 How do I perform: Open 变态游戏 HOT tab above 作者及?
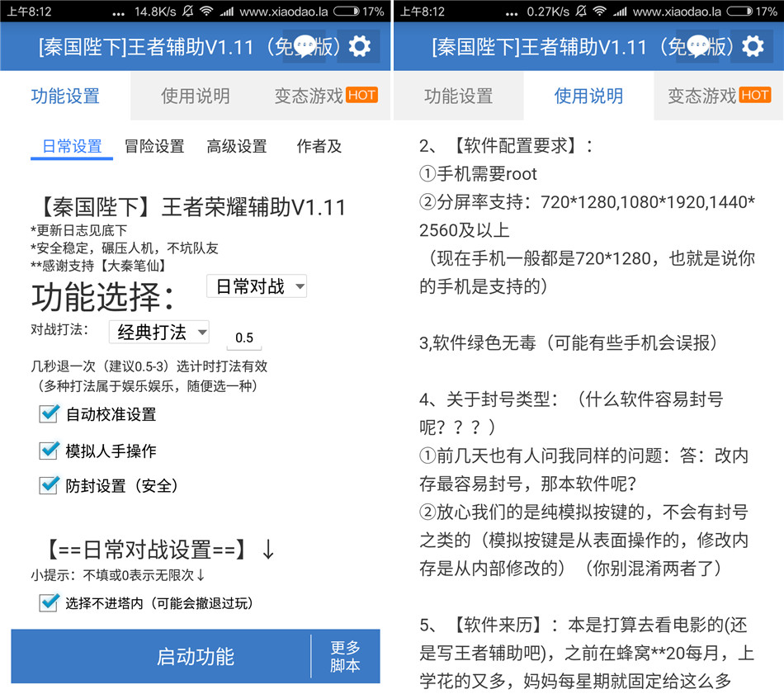325,96
